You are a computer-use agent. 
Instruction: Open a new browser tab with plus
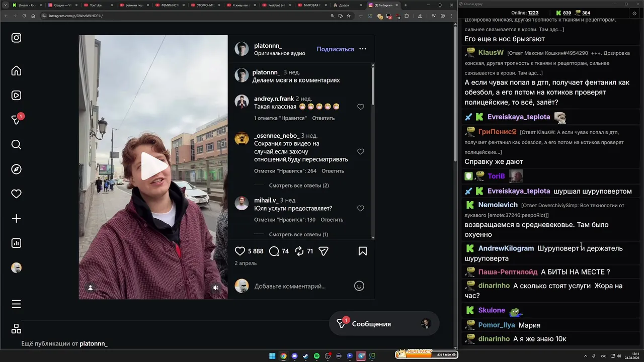tap(406, 5)
